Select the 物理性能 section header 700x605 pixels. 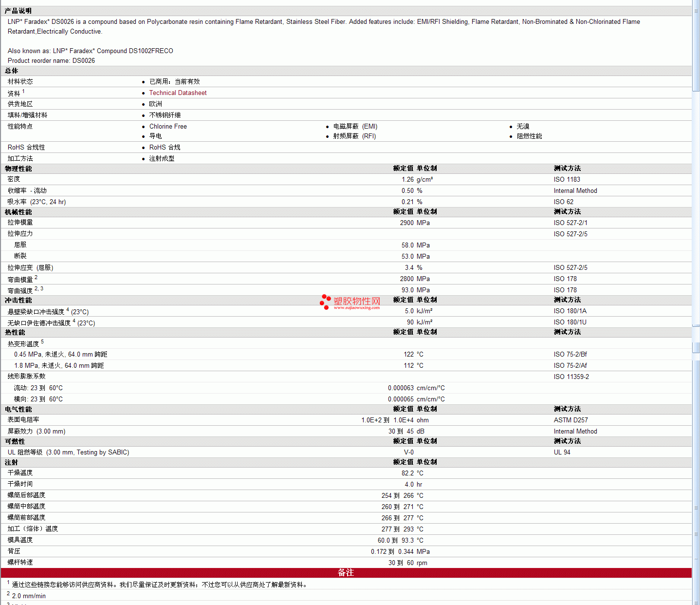tap(18, 169)
